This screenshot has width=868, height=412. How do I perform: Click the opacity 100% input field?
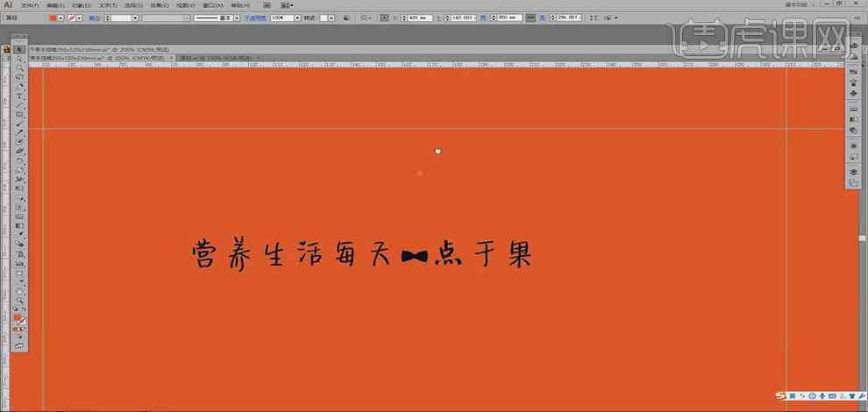pos(281,18)
